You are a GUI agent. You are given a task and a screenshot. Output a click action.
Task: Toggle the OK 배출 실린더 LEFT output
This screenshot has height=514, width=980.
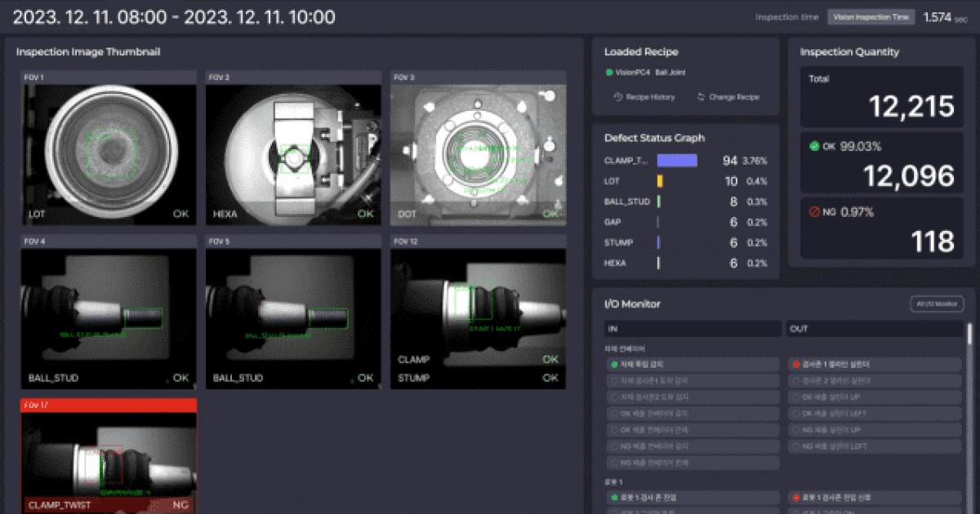pos(874,414)
